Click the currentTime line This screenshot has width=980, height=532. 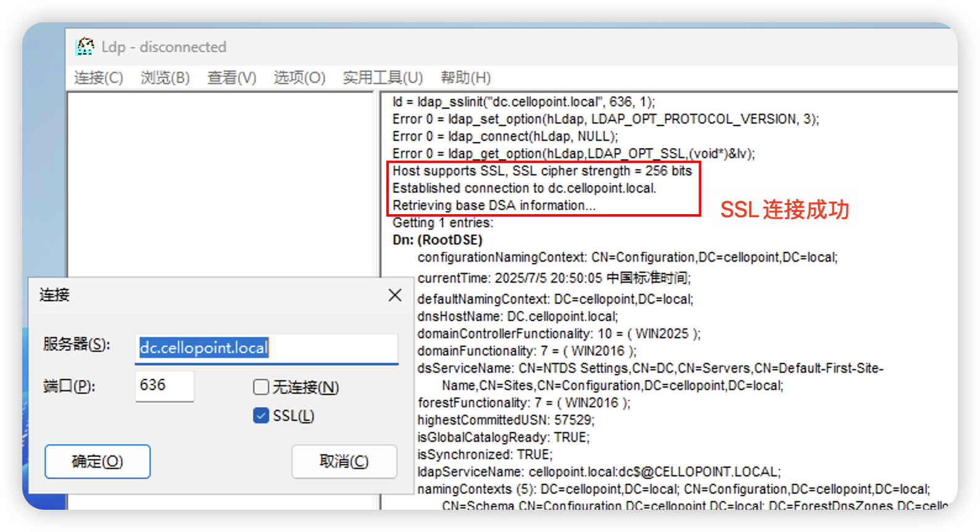(x=554, y=278)
